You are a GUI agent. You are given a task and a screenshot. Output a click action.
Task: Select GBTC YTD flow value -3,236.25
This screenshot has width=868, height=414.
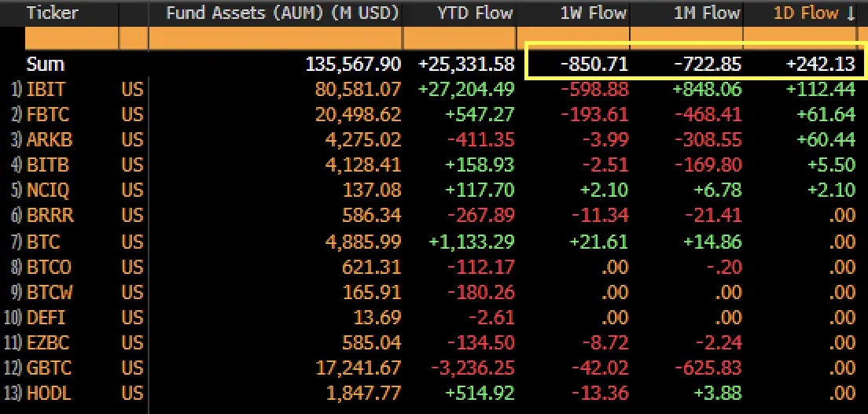tap(471, 368)
